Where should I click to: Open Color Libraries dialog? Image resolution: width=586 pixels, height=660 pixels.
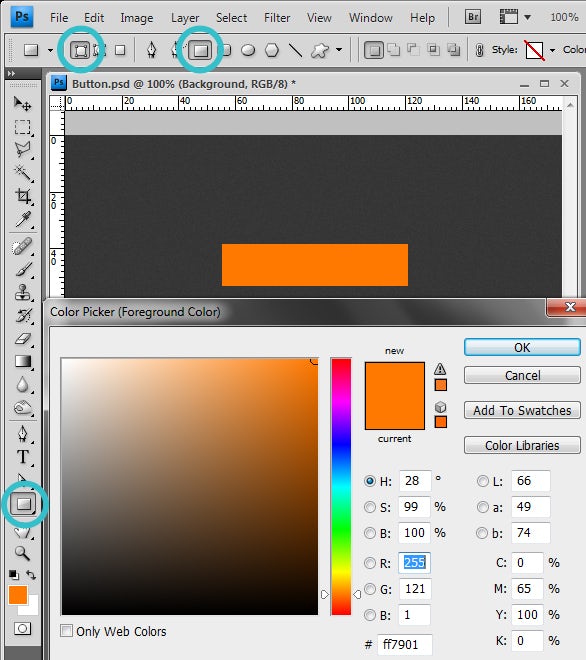pyautogui.click(x=522, y=445)
